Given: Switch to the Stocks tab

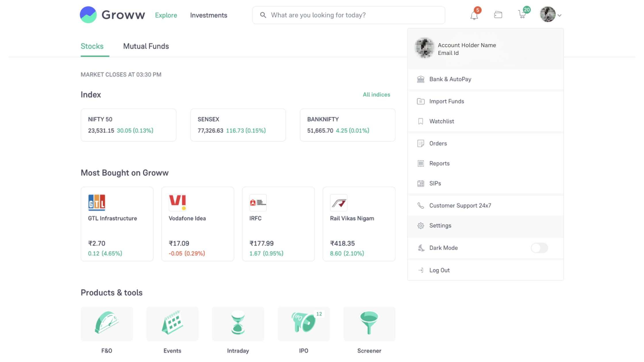Looking at the screenshot, I should click(92, 46).
